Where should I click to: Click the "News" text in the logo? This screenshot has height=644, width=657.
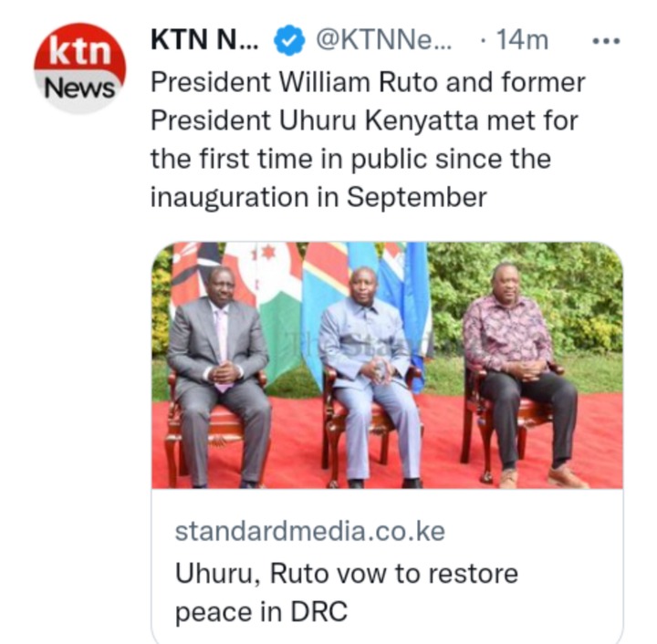tap(79, 88)
